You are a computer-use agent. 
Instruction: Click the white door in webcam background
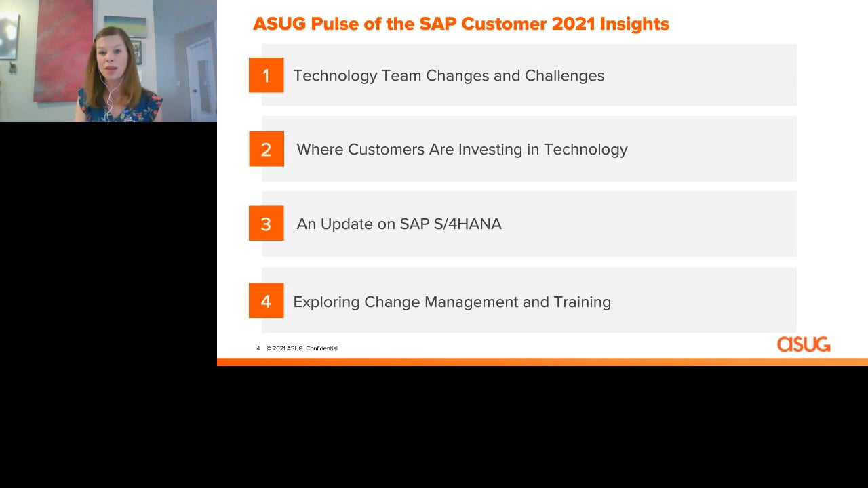[201, 78]
